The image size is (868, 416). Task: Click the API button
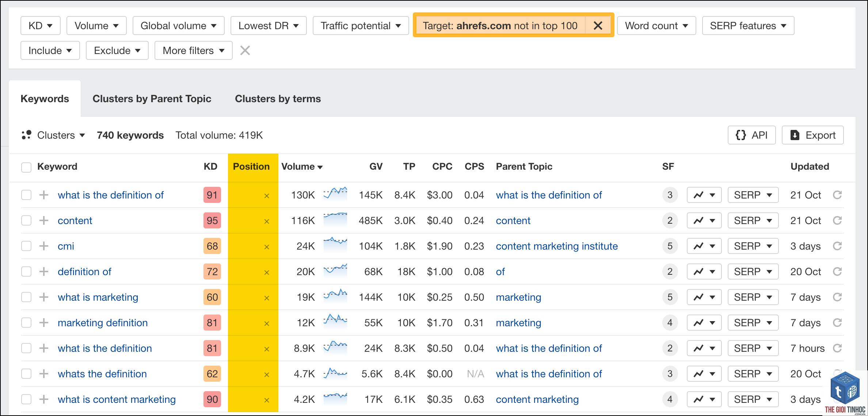point(751,135)
